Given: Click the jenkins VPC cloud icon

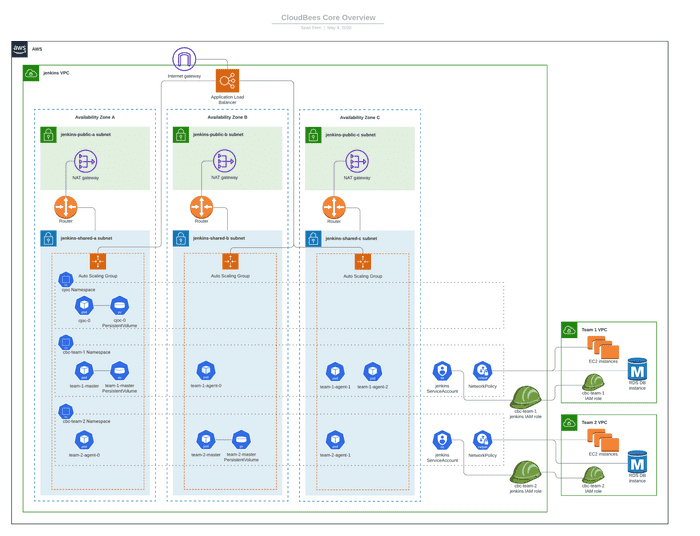Looking at the screenshot, I should click(31, 73).
